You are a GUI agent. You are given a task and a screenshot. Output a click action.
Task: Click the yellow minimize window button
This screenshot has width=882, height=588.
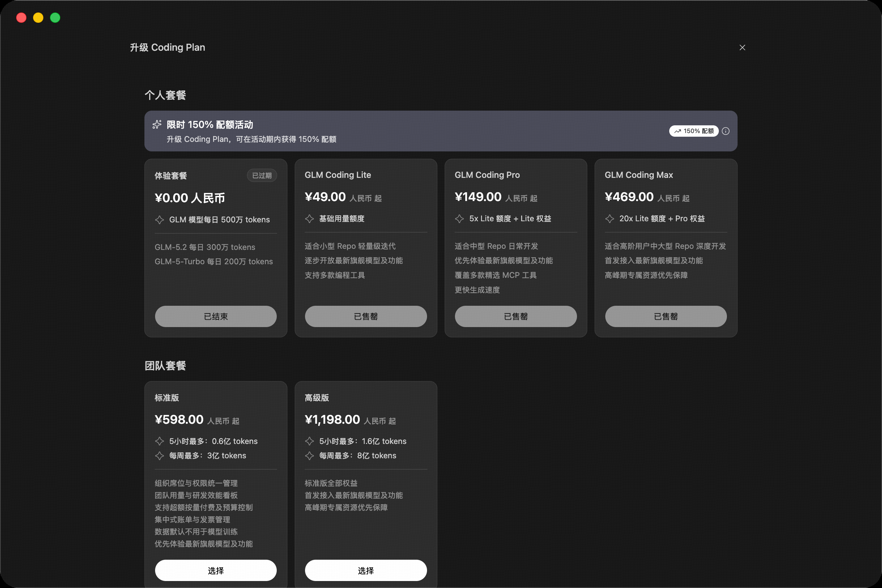point(38,18)
